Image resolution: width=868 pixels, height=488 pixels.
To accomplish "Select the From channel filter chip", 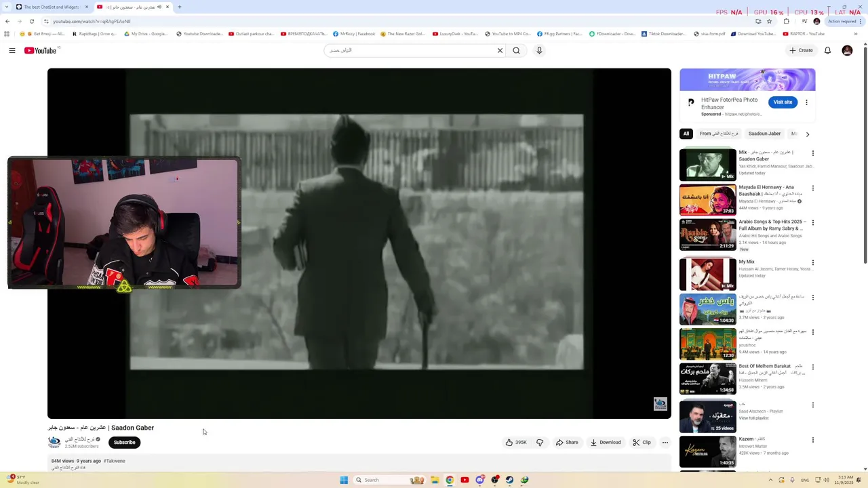I will pos(719,134).
